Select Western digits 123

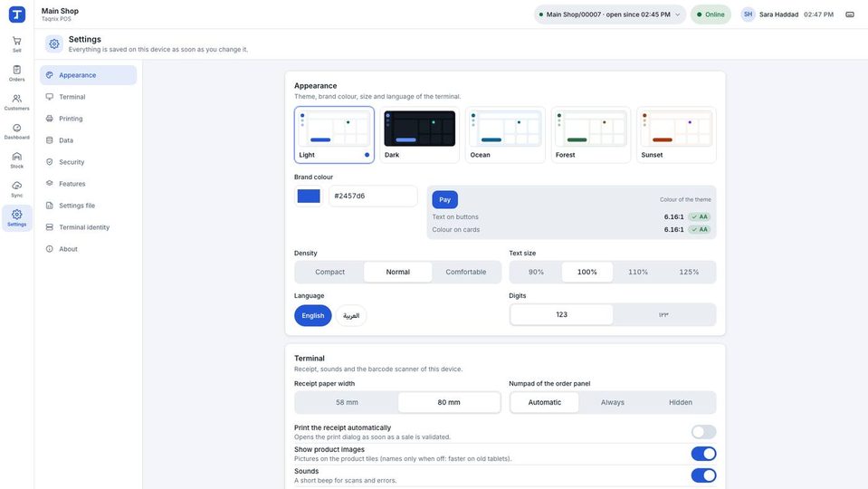pyautogui.click(x=562, y=314)
